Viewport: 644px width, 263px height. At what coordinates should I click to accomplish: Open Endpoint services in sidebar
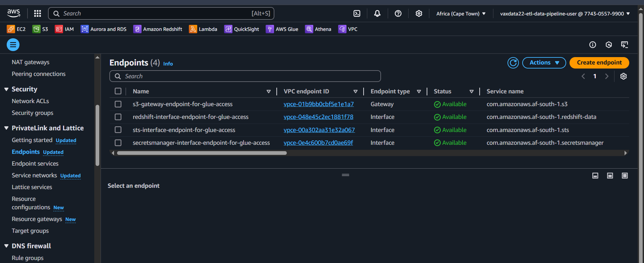(35, 164)
